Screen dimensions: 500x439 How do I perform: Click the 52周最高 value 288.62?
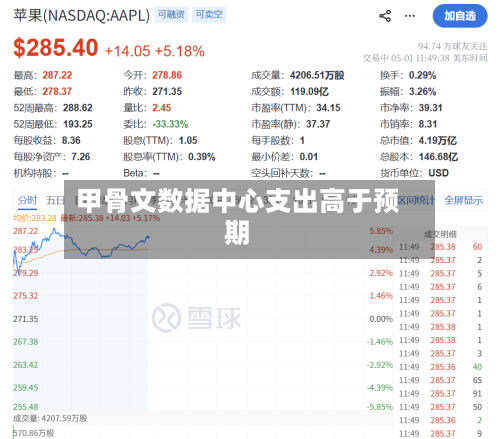pos(78,108)
